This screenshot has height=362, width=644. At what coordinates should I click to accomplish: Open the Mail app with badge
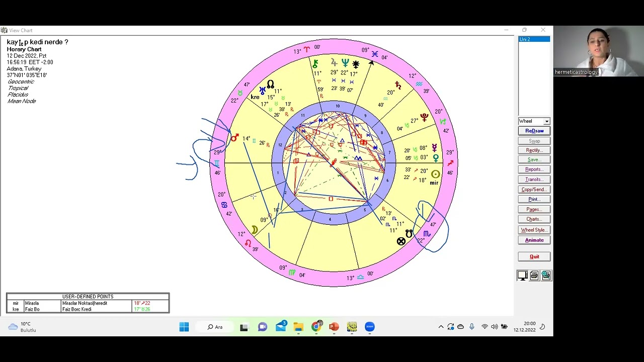point(281,327)
